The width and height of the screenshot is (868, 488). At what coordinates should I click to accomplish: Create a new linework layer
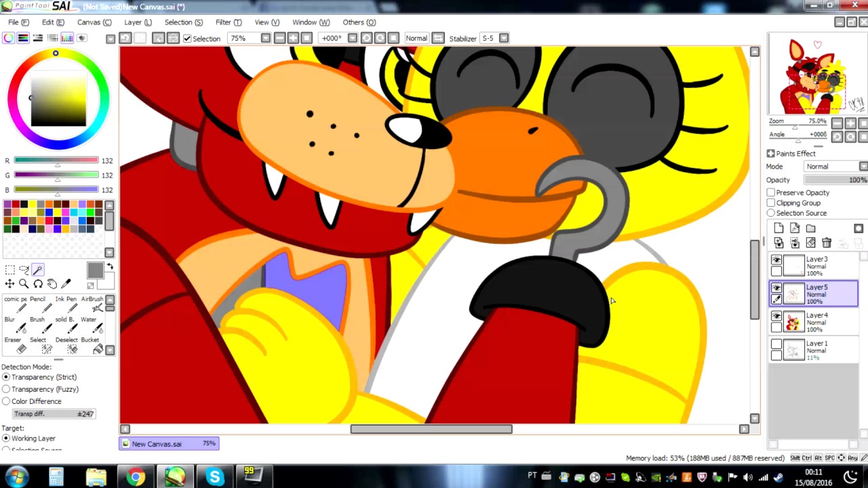pos(795,228)
